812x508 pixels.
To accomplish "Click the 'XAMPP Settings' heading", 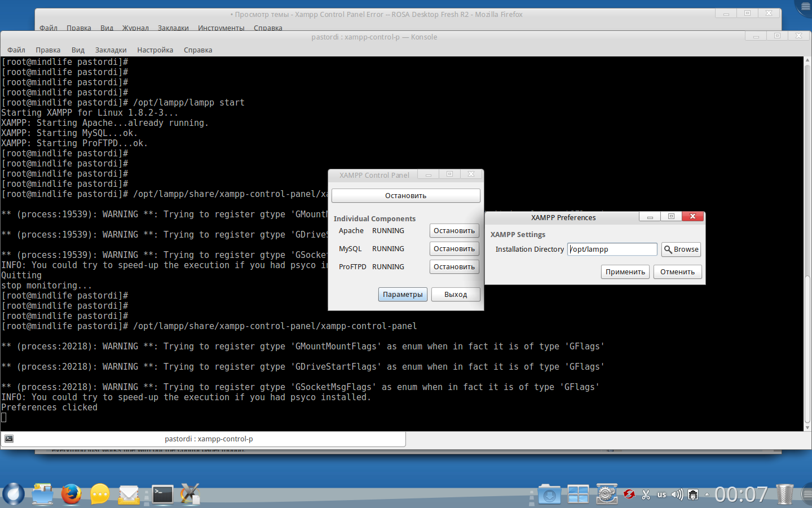I will pyautogui.click(x=518, y=234).
